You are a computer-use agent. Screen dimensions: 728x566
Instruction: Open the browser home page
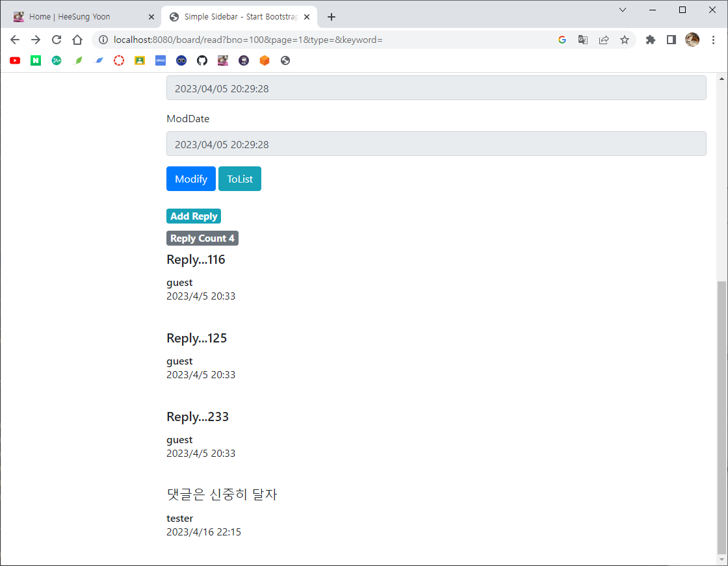point(77,40)
